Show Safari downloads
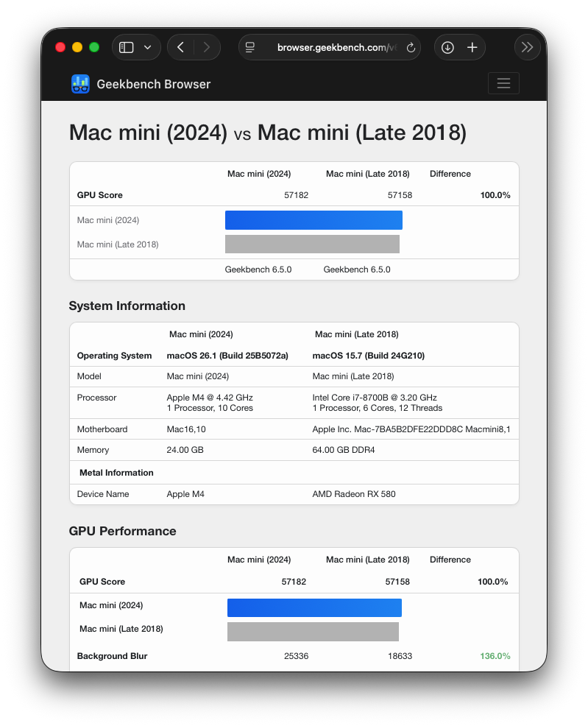Screen dimensions: 588x726 [x=447, y=47]
